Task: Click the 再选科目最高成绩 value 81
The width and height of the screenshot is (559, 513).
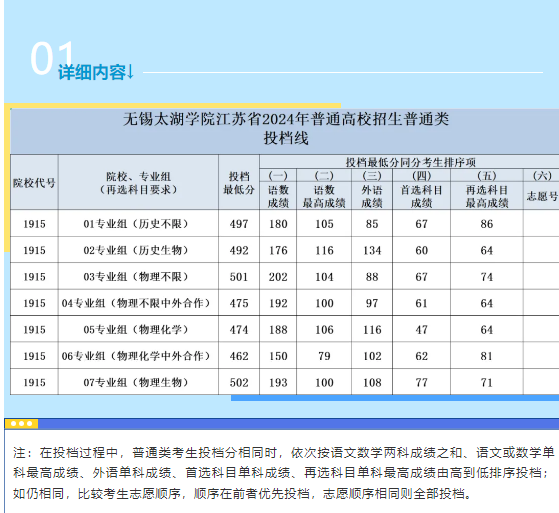Action: tap(487, 356)
